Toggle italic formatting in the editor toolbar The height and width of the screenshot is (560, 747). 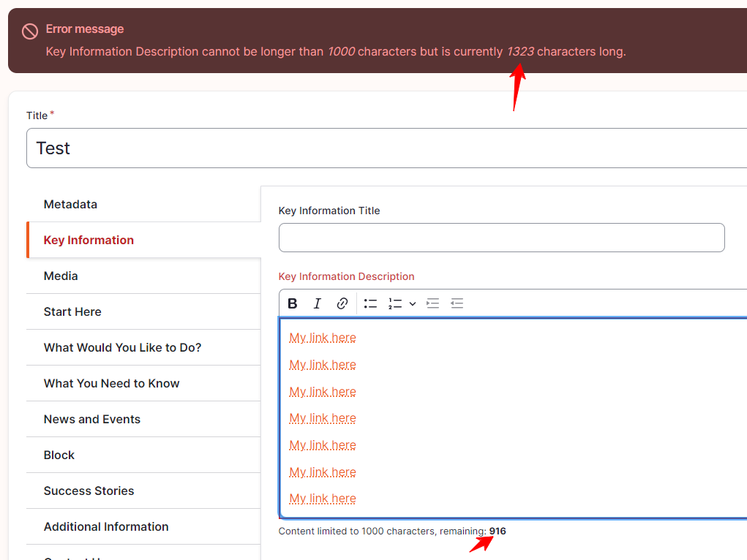pyautogui.click(x=318, y=303)
